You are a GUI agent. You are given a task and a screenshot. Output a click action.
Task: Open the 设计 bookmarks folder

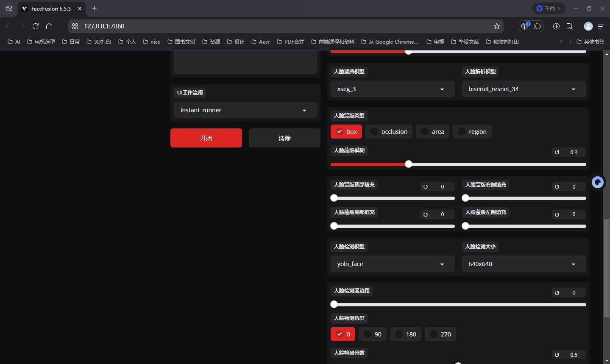click(x=236, y=42)
